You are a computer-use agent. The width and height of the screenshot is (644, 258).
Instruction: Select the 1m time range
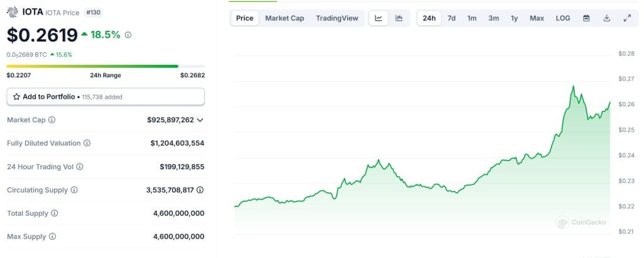click(x=472, y=18)
